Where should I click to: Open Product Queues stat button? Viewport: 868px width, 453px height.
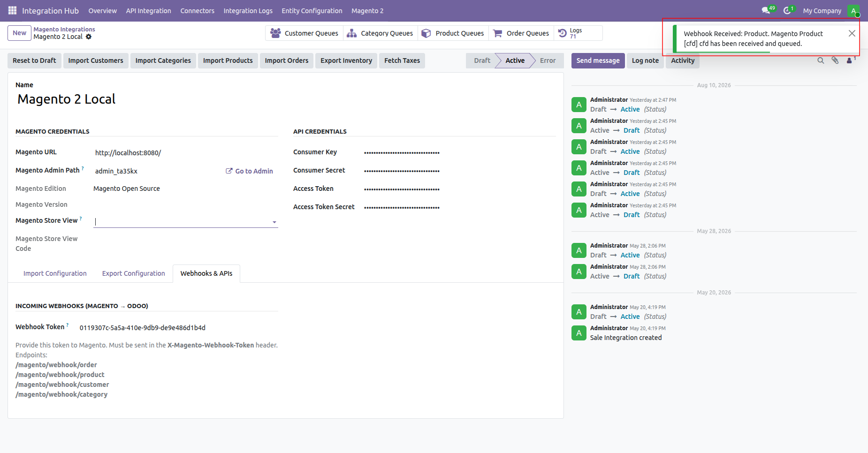tap(453, 33)
